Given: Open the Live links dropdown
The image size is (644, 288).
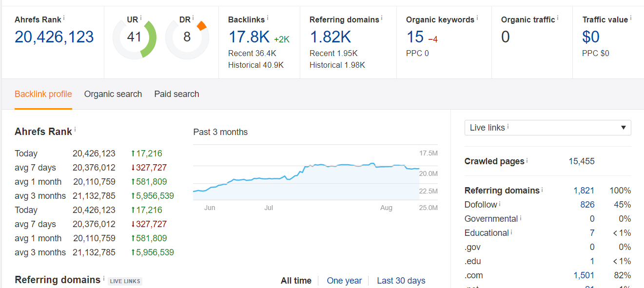Looking at the screenshot, I should (x=547, y=128).
